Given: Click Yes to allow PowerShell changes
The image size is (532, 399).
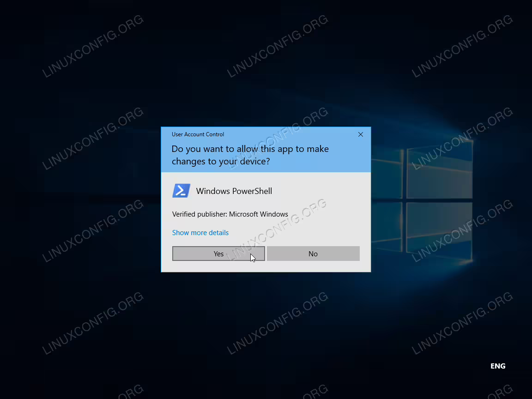Looking at the screenshot, I should coord(218,254).
